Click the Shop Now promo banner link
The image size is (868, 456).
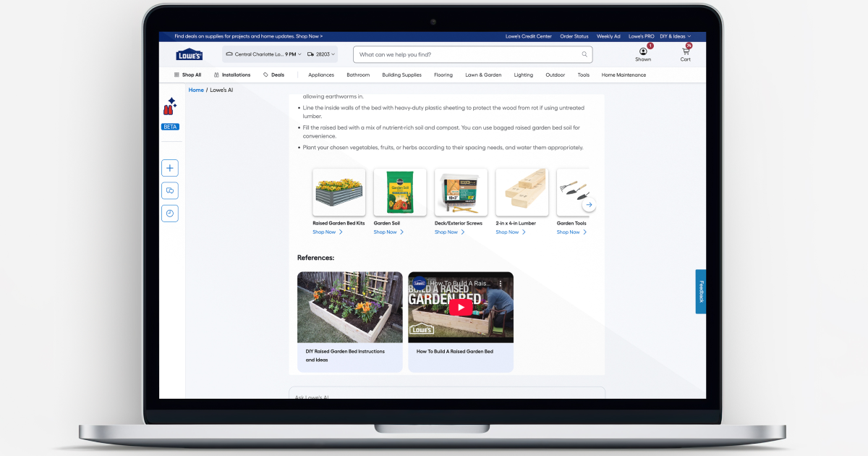coord(309,36)
